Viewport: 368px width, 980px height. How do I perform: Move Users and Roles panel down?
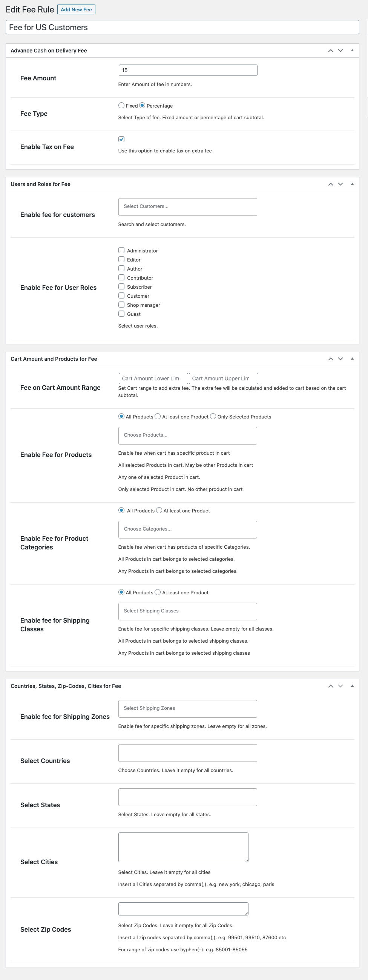click(340, 184)
